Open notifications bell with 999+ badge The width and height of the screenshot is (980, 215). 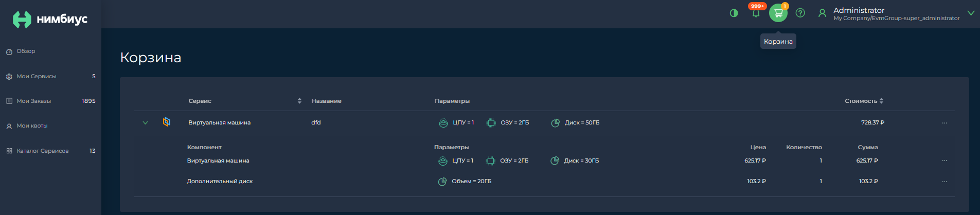756,13
